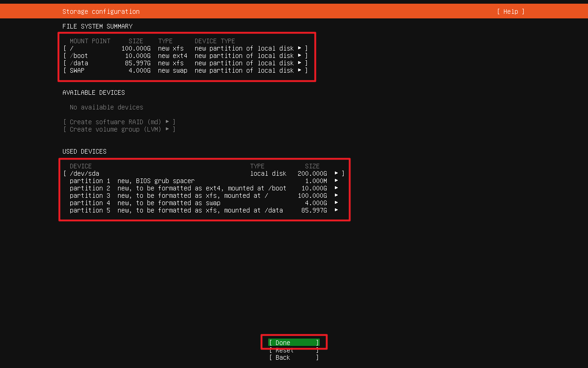
Task: Click the /dev/sda device name
Action: point(85,173)
